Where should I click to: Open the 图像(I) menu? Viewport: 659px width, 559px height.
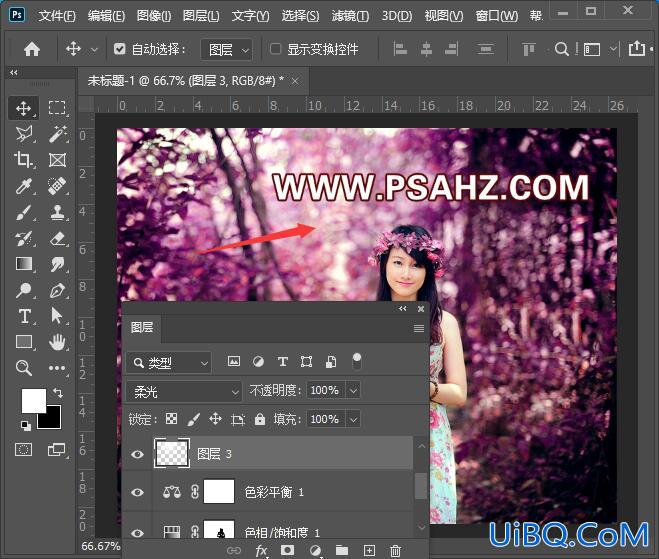[x=154, y=16]
